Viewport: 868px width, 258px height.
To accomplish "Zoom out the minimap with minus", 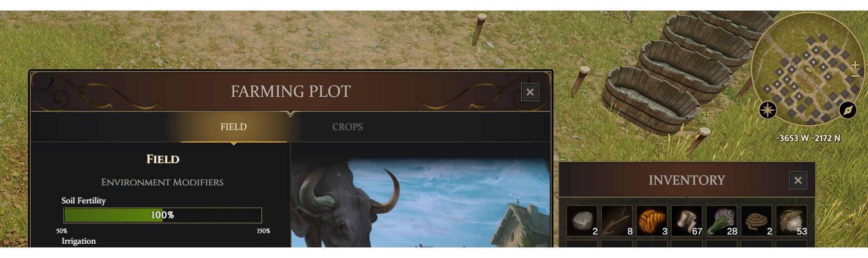I will (x=855, y=76).
